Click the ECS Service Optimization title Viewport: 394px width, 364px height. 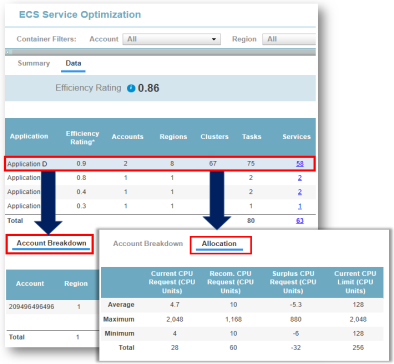(80, 15)
